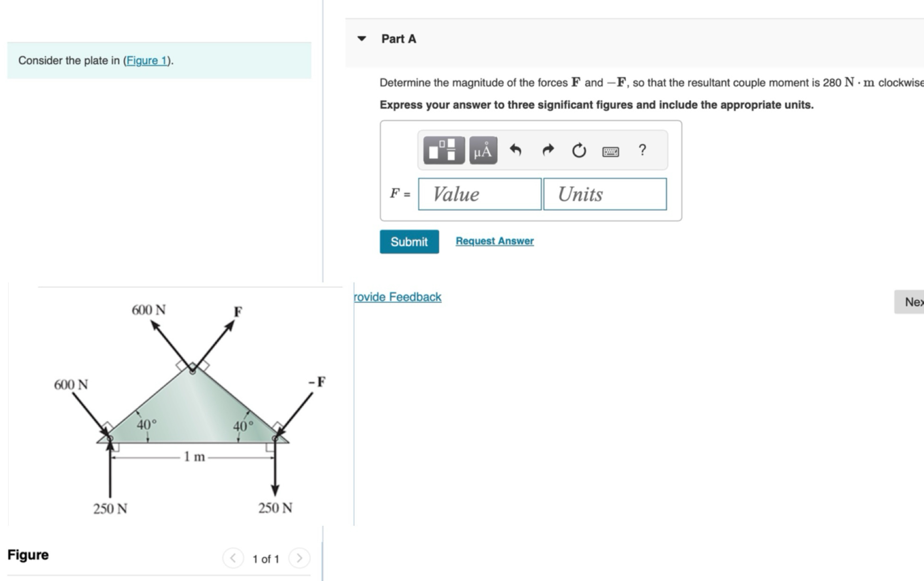This screenshot has width=924, height=581.
Task: Click inside the Units input field
Action: coord(605,193)
